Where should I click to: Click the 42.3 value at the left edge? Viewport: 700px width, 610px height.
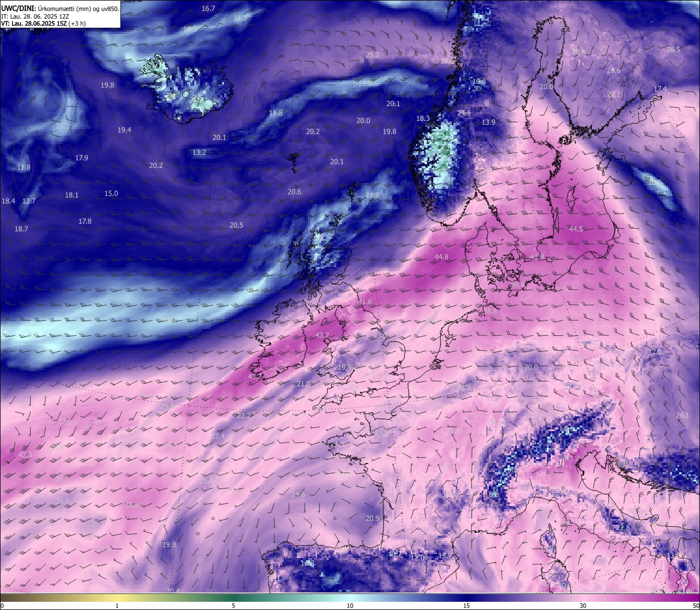pyautogui.click(x=25, y=455)
